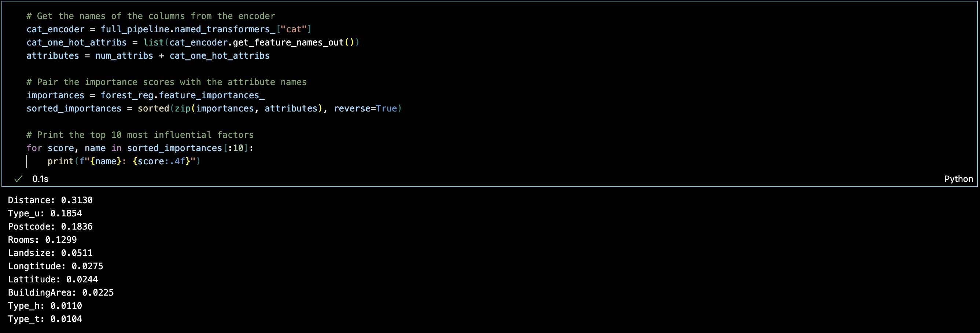The image size is (980, 333).
Task: Click the Type_u: 0.1854 output line
Action: coord(45,213)
